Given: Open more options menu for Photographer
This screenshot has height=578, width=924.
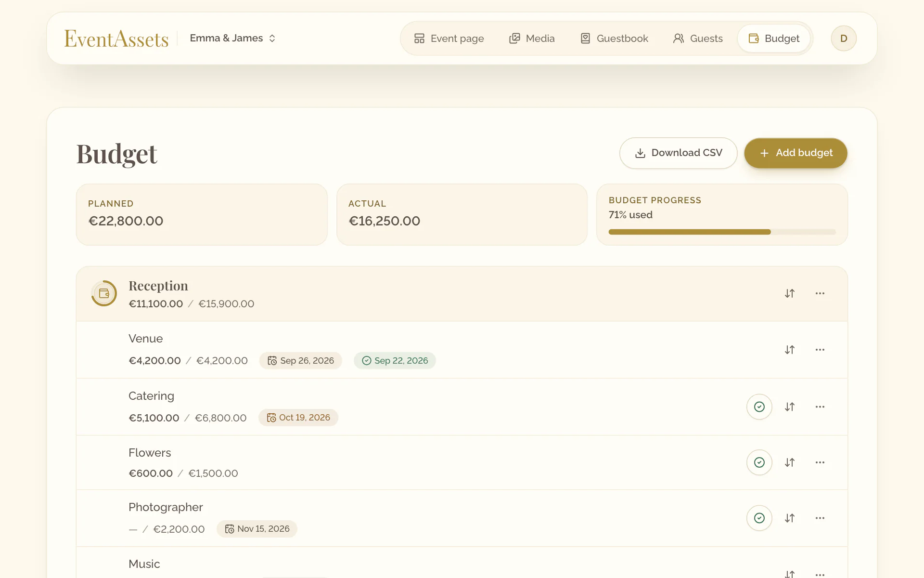Looking at the screenshot, I should (820, 518).
